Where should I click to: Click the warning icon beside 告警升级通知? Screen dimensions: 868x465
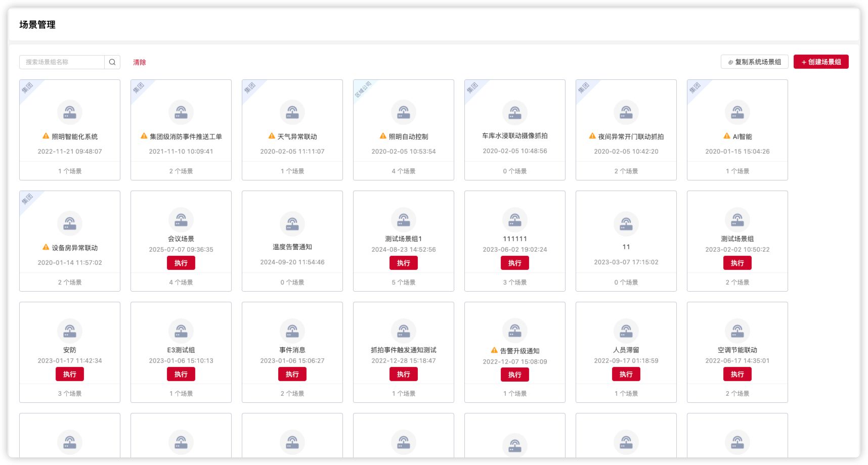[494, 350]
